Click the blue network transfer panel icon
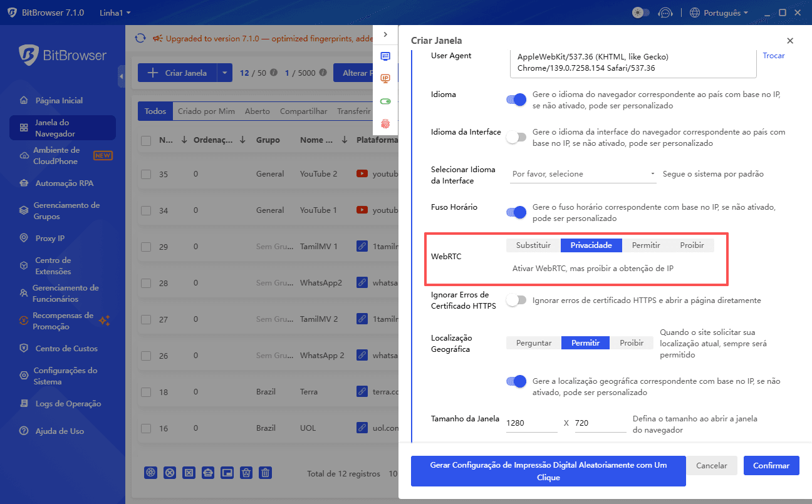 pos(385,56)
